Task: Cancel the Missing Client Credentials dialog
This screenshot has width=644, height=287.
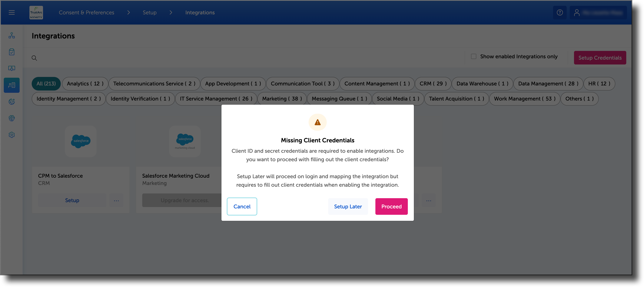Action: click(242, 206)
